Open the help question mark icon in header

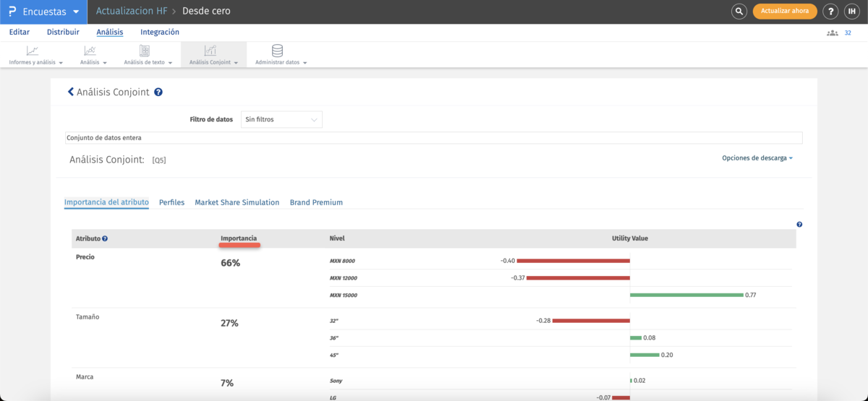[831, 12]
